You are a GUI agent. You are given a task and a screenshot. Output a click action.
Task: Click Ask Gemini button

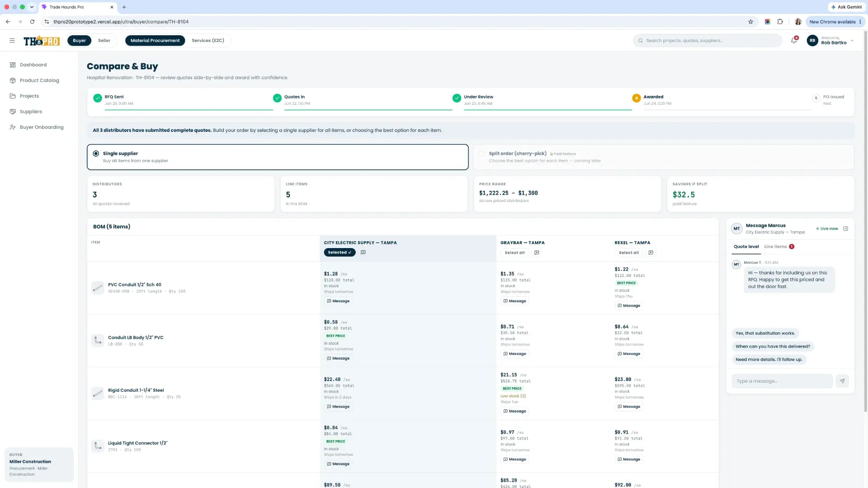click(846, 7)
